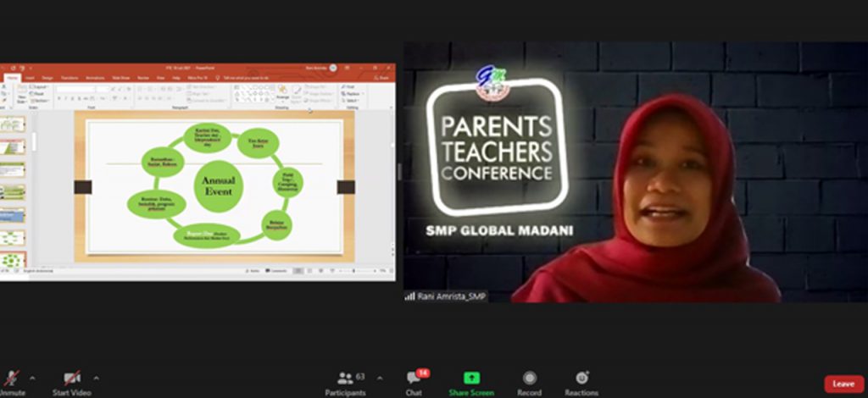Expand the caret next to Participants
The height and width of the screenshot is (398, 868).
click(380, 379)
